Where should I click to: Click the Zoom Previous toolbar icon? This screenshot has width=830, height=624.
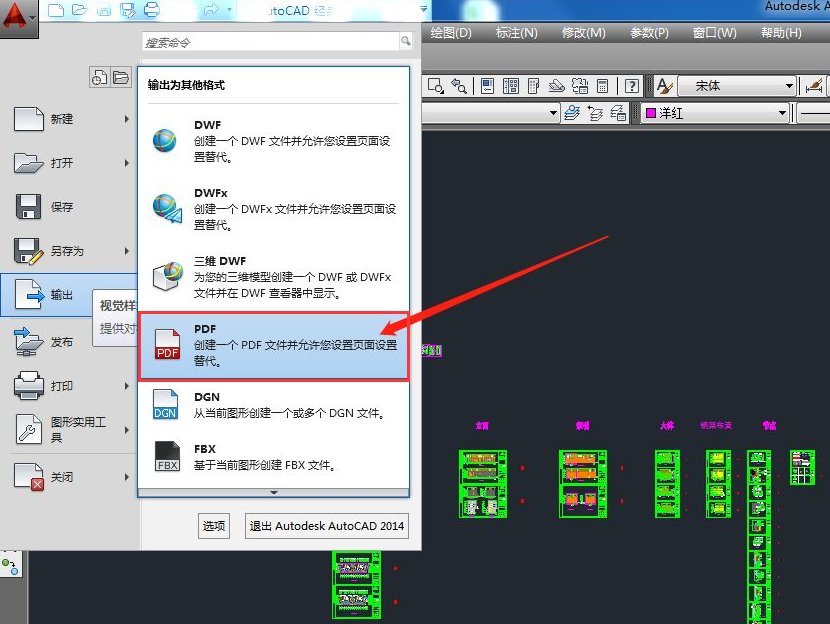point(459,86)
